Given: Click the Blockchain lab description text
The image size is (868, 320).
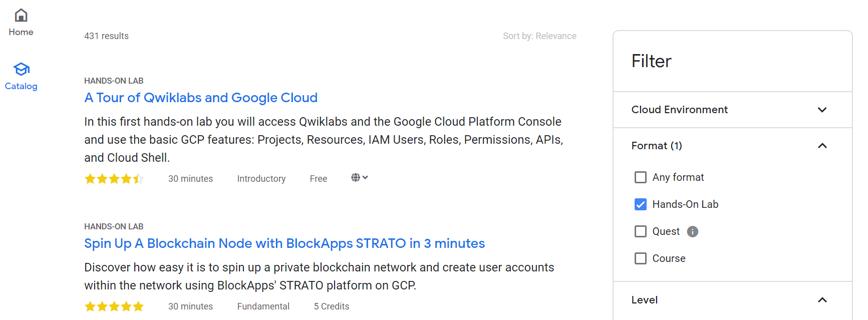Looking at the screenshot, I should [319, 276].
